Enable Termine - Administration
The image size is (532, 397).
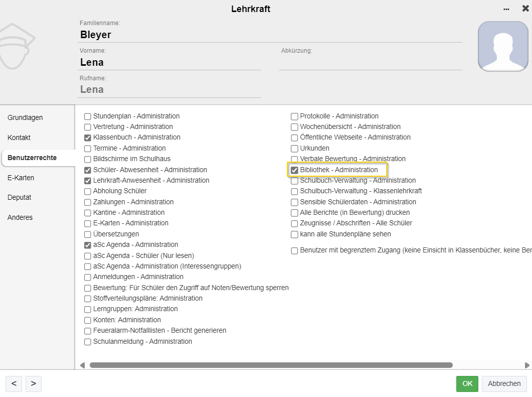[88, 149]
